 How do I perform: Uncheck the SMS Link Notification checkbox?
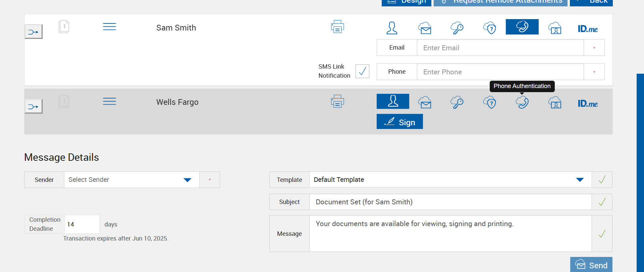pyautogui.click(x=362, y=71)
